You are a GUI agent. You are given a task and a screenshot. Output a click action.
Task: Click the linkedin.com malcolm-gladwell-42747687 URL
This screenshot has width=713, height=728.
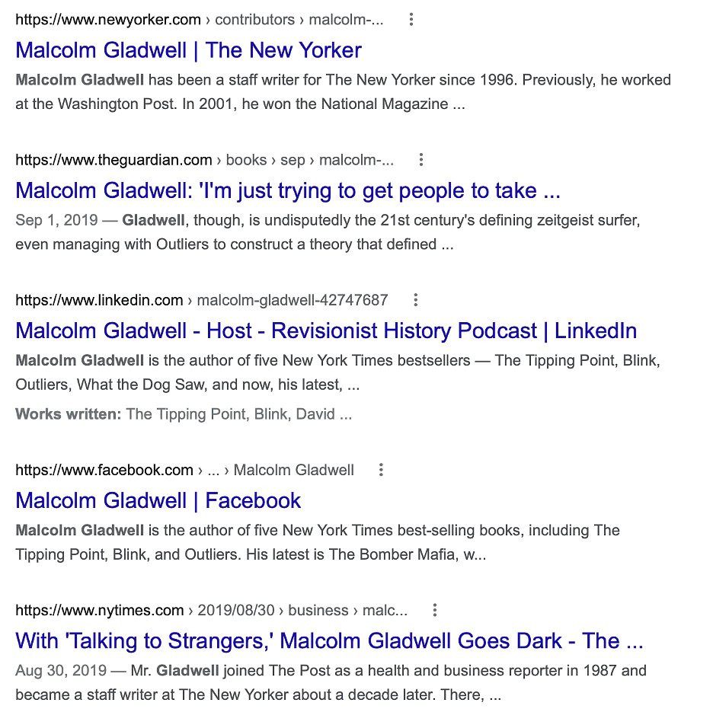coord(201,300)
